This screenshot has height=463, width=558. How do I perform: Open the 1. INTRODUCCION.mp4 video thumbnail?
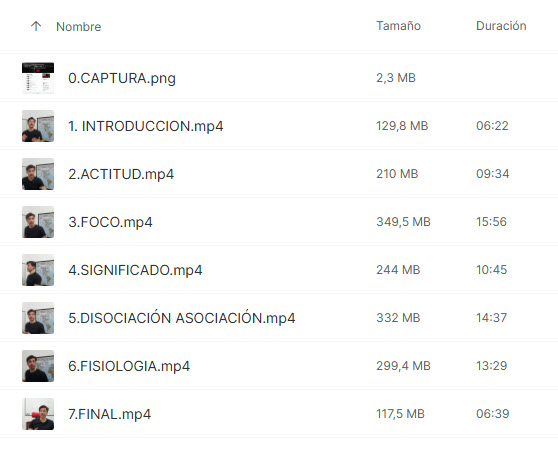coord(38,126)
